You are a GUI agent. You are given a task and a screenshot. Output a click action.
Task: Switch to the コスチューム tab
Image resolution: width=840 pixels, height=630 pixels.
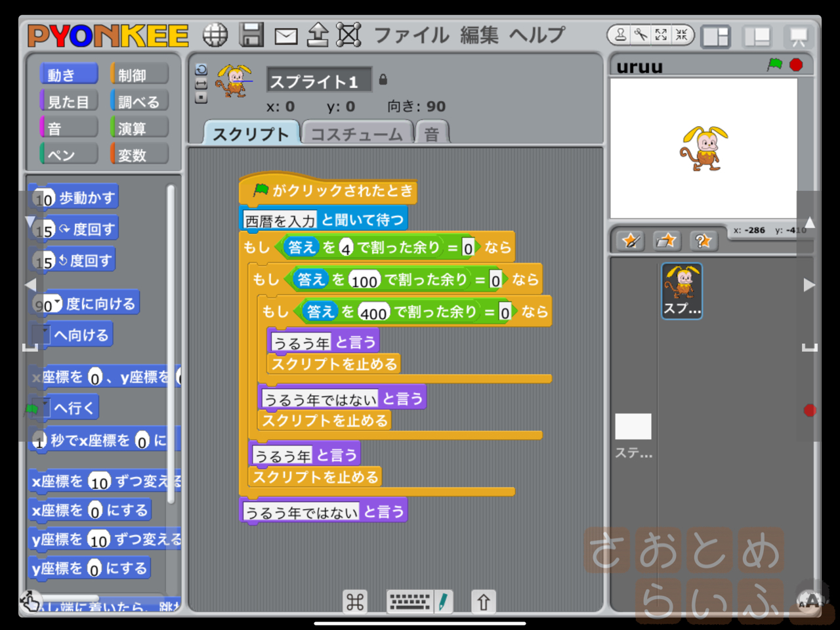point(358,133)
